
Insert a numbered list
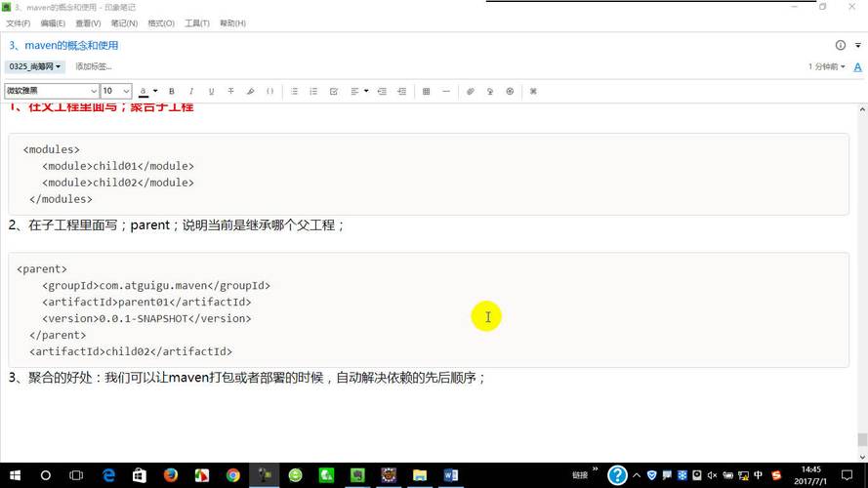(313, 92)
